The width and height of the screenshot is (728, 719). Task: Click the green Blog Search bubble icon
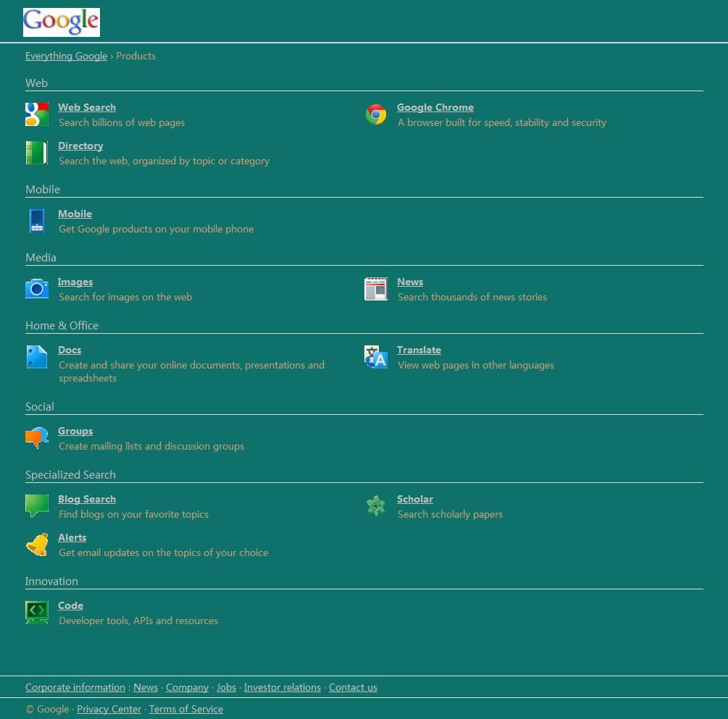click(37, 506)
